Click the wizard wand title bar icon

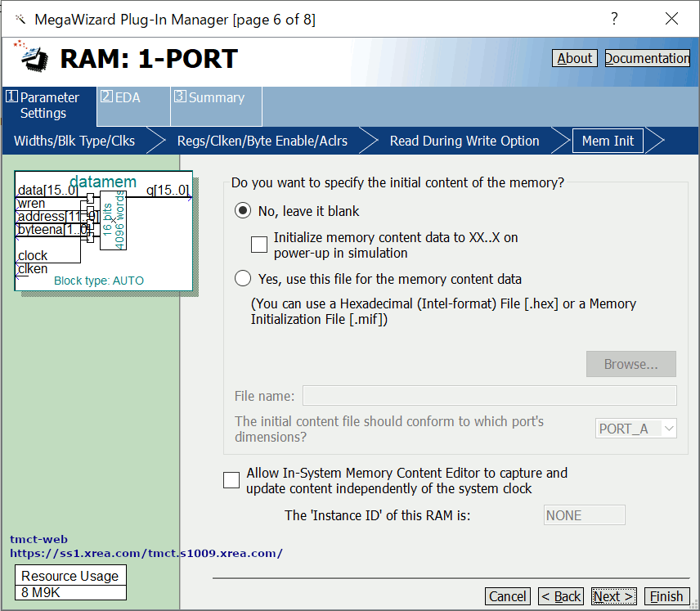(20, 19)
